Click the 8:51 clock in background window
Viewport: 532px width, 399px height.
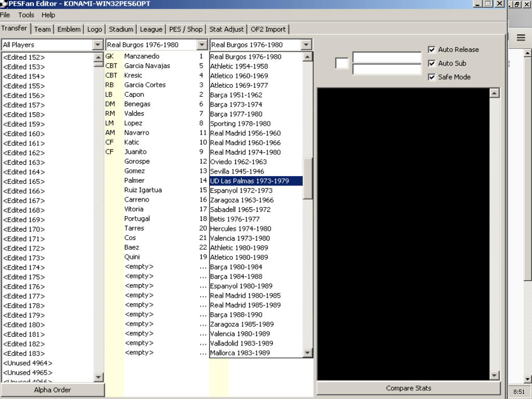[x=519, y=392]
